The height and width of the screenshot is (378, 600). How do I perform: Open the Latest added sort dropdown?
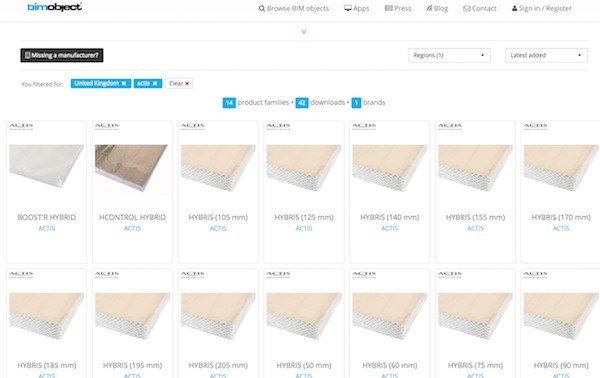point(546,55)
